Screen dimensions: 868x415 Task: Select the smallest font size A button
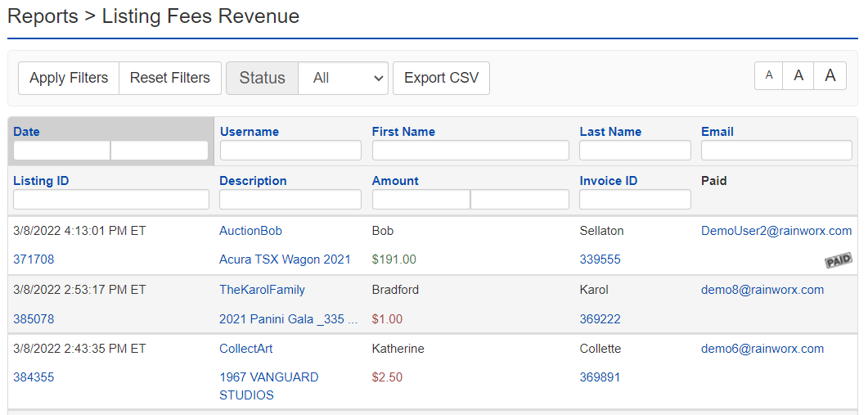pyautogui.click(x=769, y=75)
